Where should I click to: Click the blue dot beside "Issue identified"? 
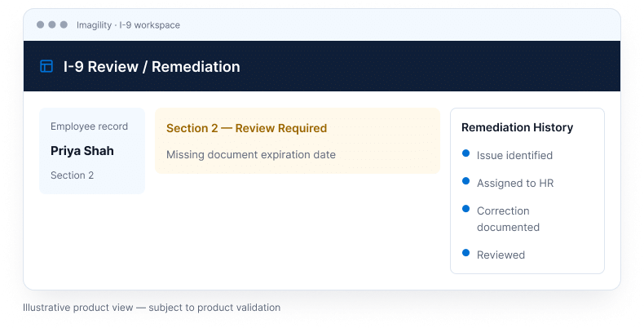coord(465,153)
